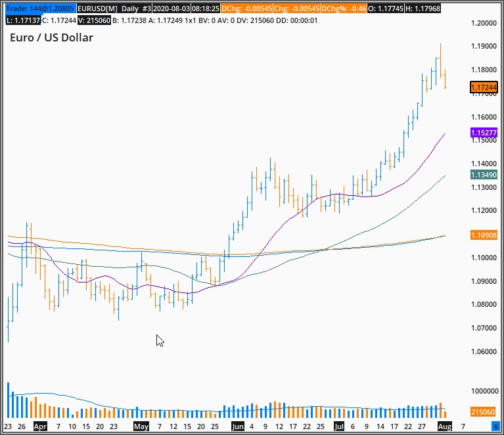Viewport: 504px width, 435px height.
Task: Click the 1000000 volume scale label
Action: click(484, 391)
